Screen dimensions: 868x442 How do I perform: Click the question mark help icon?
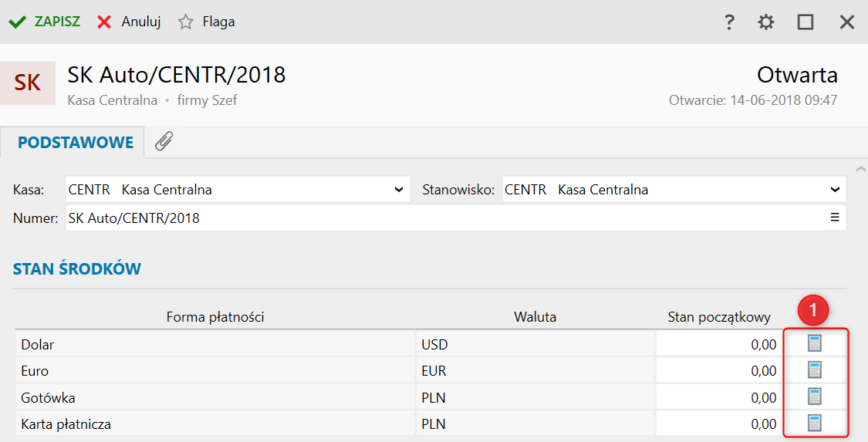tap(728, 22)
